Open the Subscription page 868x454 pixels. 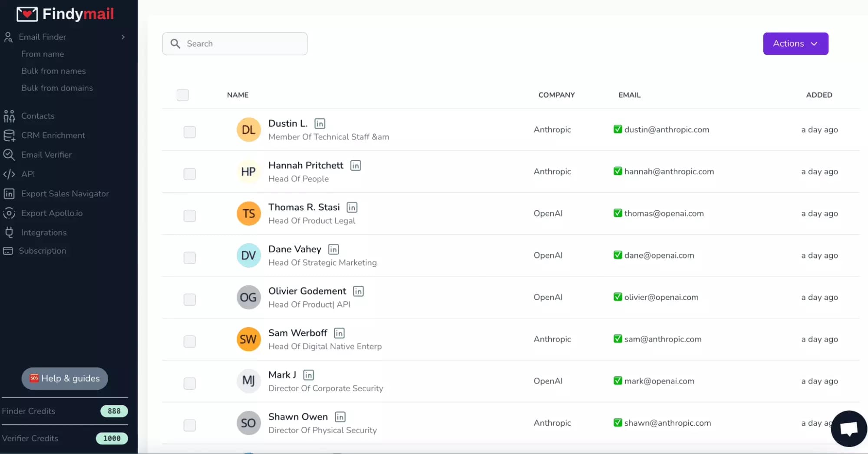pyautogui.click(x=43, y=251)
